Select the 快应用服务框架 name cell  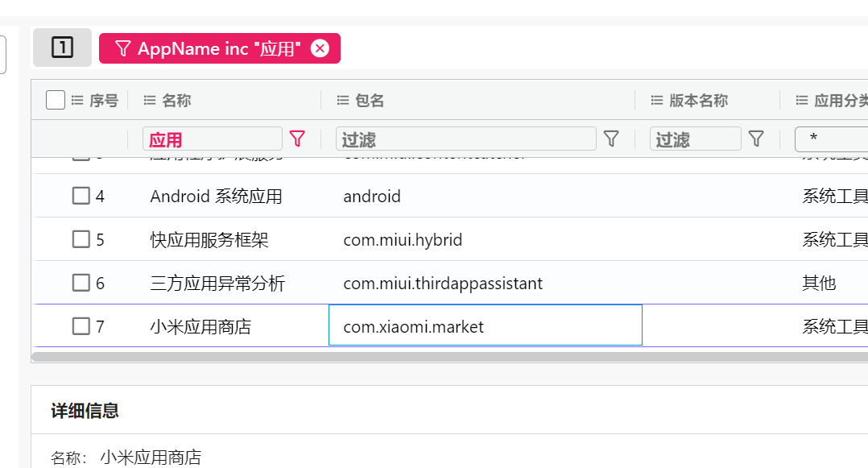pyautogui.click(x=209, y=240)
